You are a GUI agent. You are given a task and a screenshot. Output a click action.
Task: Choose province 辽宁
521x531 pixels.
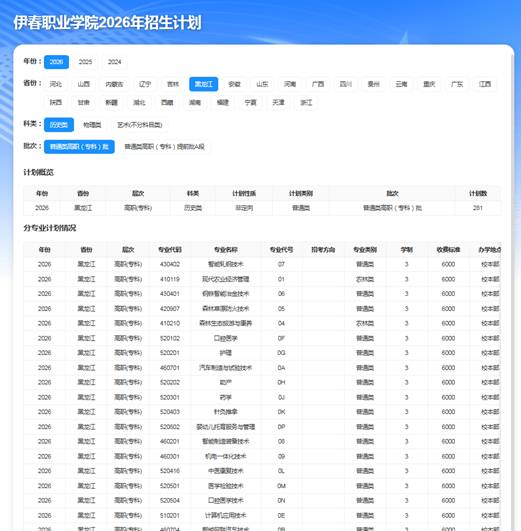pos(145,84)
